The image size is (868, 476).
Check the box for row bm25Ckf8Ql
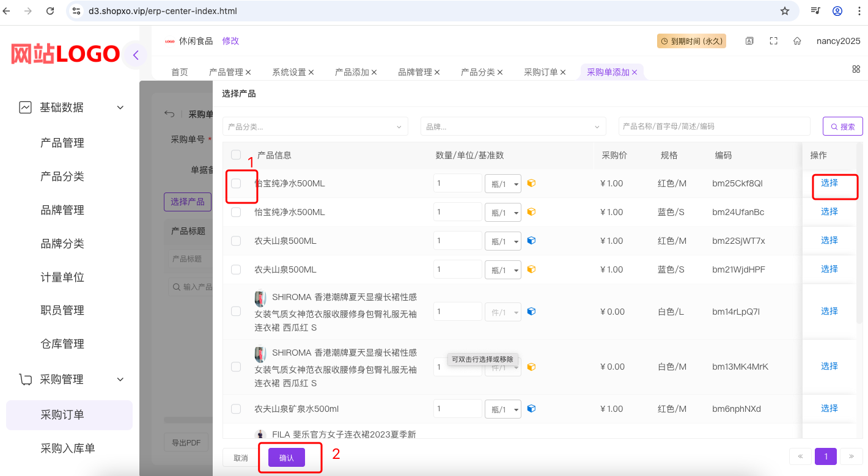236,183
